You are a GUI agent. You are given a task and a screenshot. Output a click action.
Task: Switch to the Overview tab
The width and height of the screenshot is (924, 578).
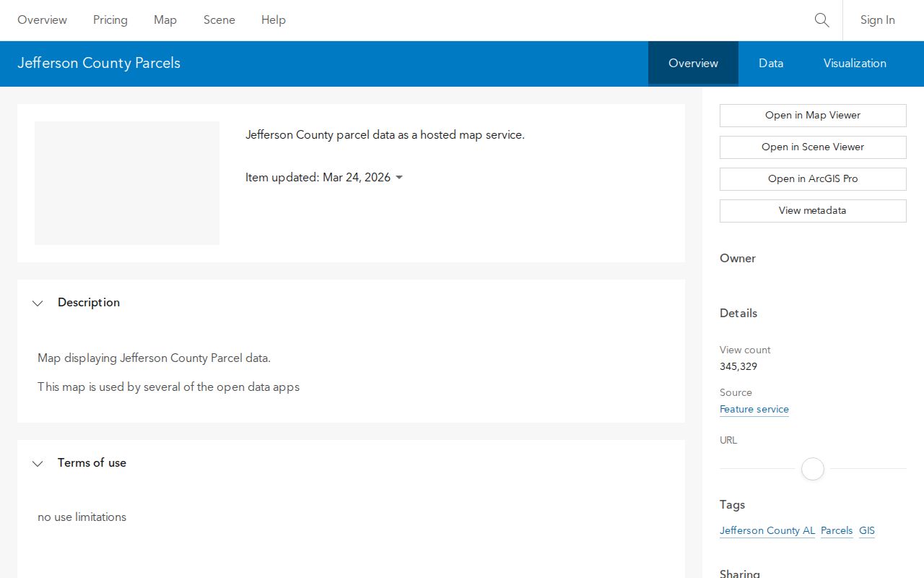click(693, 64)
